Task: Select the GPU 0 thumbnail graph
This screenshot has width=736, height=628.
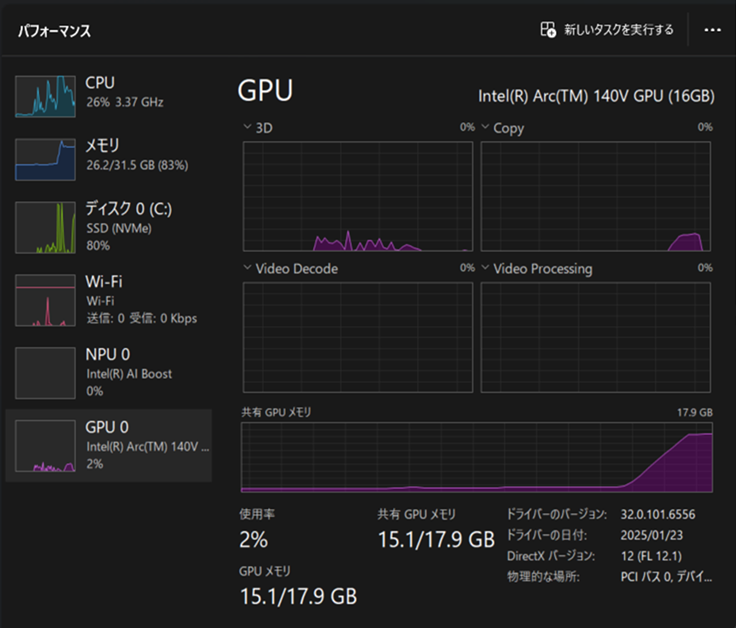Action: (45, 446)
